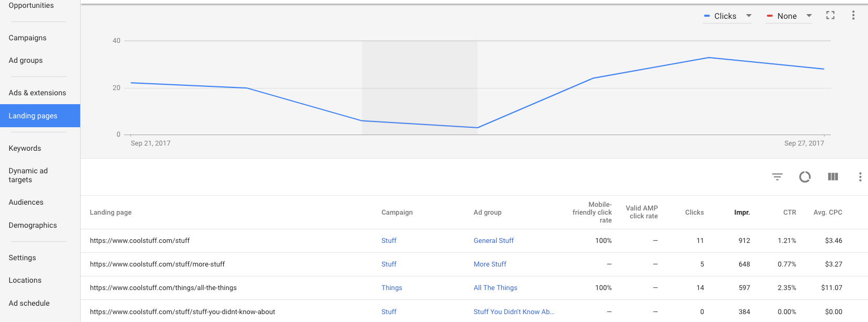The height and width of the screenshot is (322, 868).
Task: Open the chart's three-dot options menu
Action: click(x=853, y=15)
